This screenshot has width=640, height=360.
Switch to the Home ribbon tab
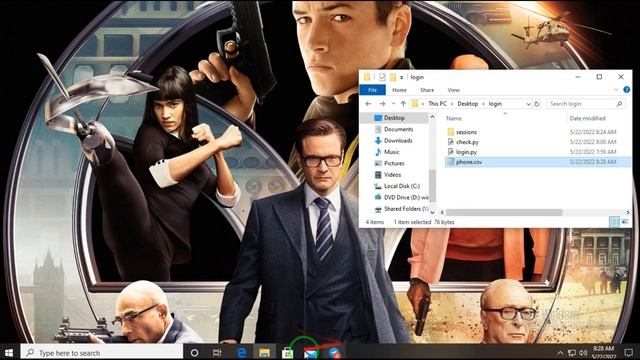click(399, 90)
